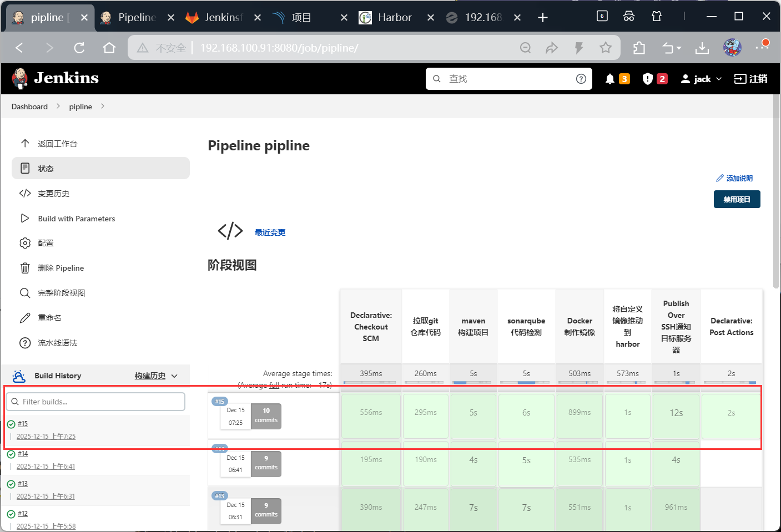
Task: Click the lightning bolt icon in the address bar
Action: tap(579, 48)
